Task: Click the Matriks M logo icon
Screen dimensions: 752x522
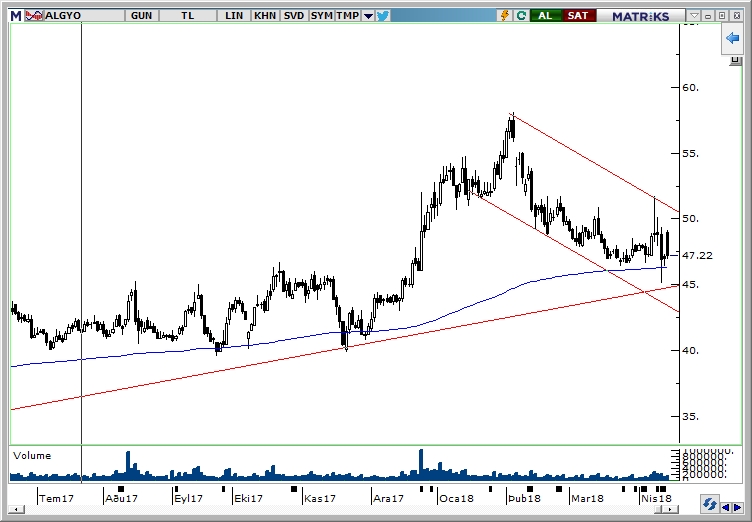Action: click(x=16, y=16)
